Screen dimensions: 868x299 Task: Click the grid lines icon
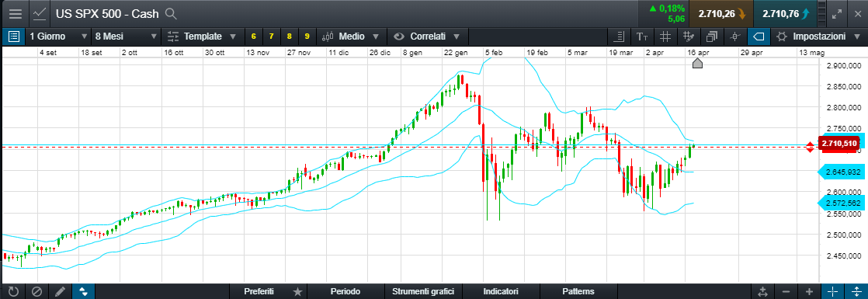coord(665,37)
